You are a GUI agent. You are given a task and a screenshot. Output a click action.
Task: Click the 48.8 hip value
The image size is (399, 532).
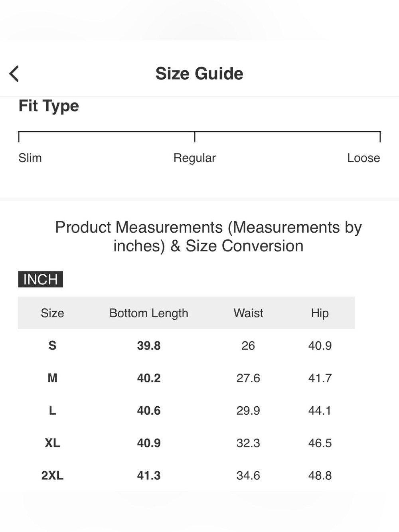[x=320, y=475]
